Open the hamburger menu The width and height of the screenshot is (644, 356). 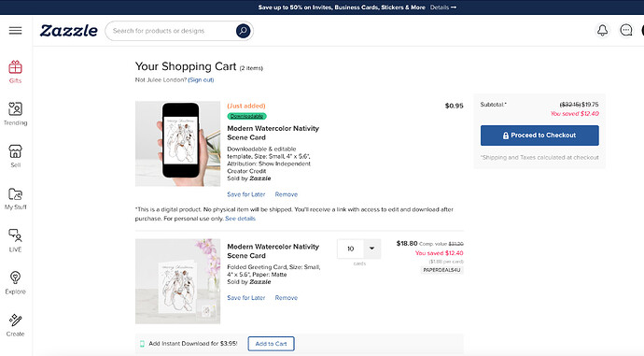15,31
